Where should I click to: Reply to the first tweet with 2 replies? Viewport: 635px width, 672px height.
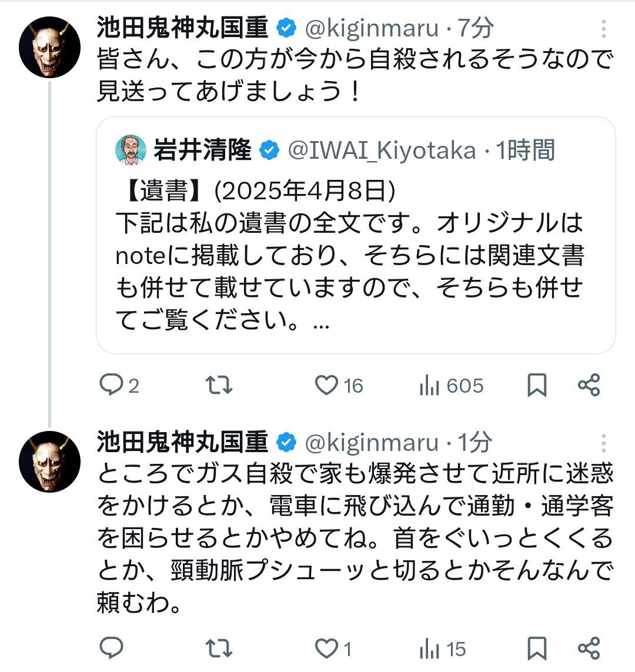pos(111,386)
